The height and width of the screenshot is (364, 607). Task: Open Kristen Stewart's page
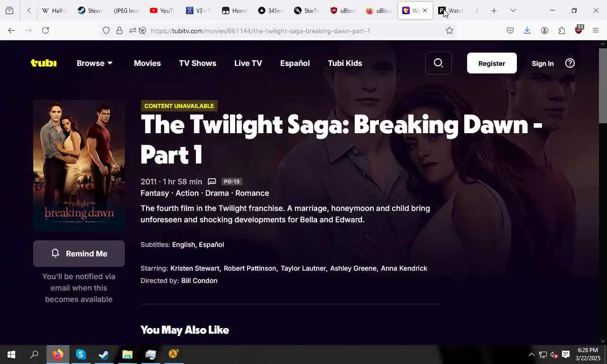click(195, 268)
